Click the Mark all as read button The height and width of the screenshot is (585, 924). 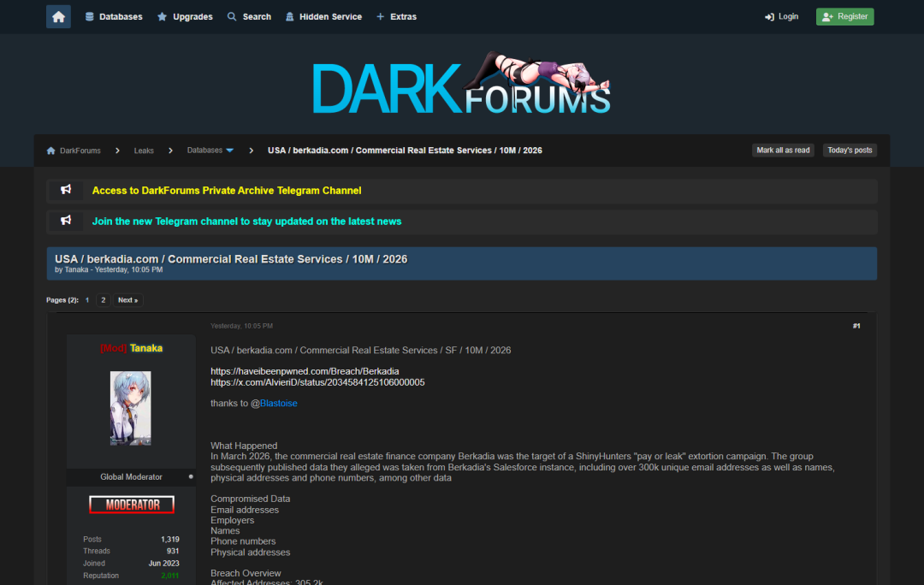783,151
